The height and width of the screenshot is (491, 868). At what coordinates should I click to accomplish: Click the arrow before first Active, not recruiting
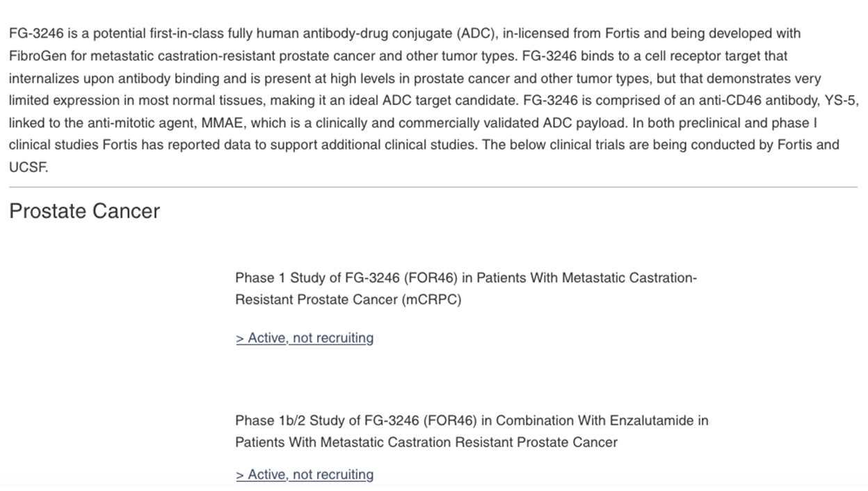point(240,338)
